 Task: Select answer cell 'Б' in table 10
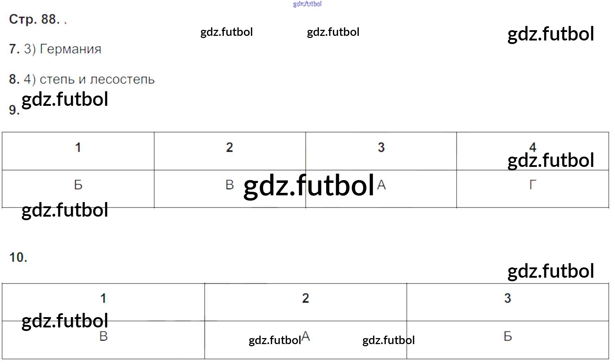[508, 336]
